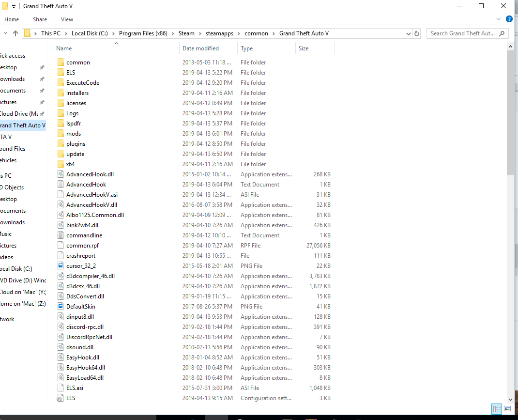Select the x64 folder icon

[x=61, y=164]
